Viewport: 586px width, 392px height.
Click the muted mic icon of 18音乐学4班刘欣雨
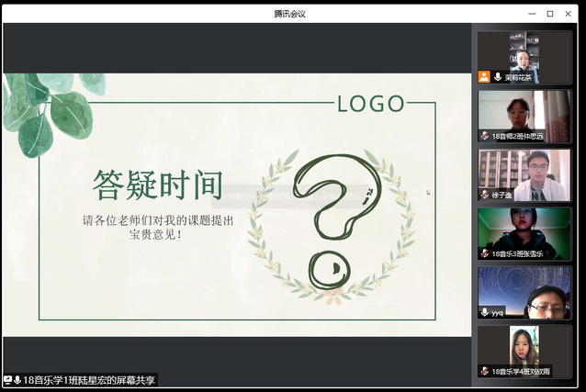[484, 371]
